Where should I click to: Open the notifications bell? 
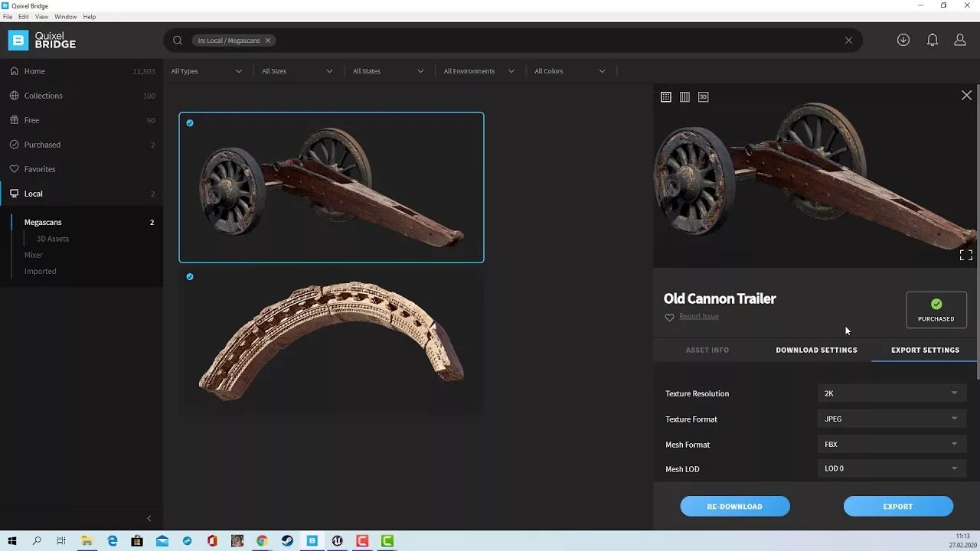coord(933,40)
